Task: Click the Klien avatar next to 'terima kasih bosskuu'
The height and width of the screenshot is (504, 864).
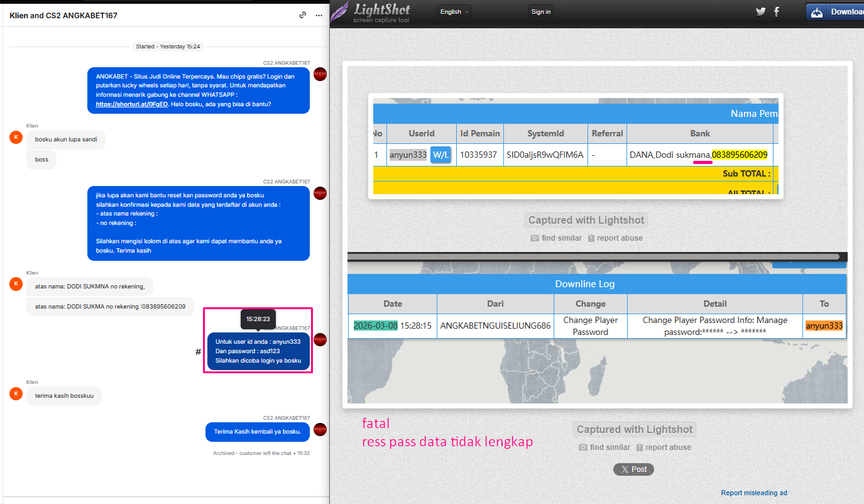Action: pyautogui.click(x=16, y=393)
